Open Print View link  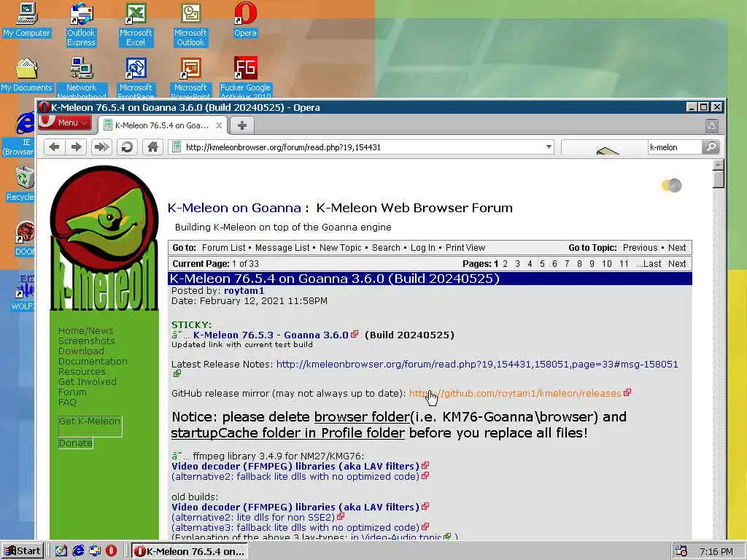465,248
